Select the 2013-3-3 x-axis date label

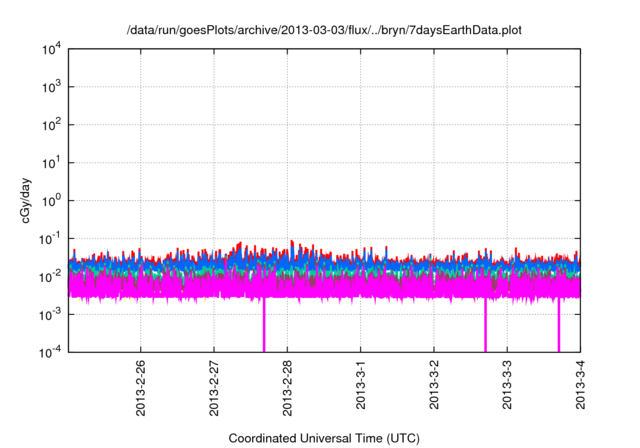(507, 384)
